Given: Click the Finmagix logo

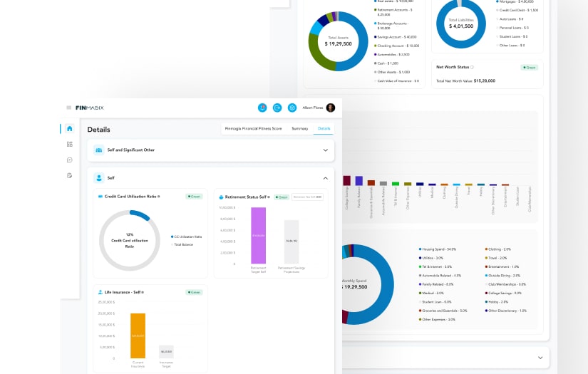Looking at the screenshot, I should click(x=90, y=108).
